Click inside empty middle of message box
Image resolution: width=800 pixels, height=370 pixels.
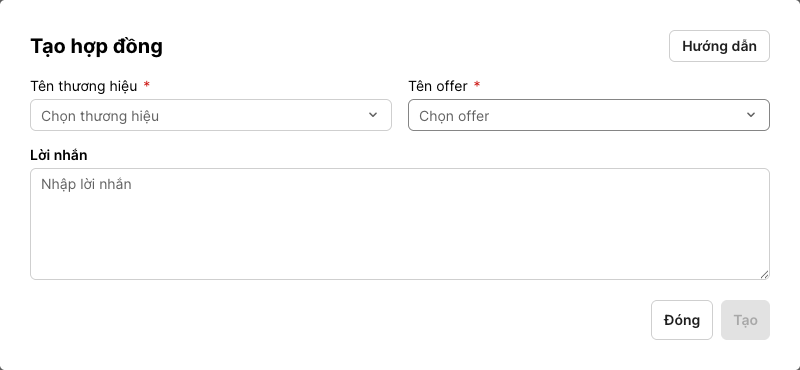point(400,230)
